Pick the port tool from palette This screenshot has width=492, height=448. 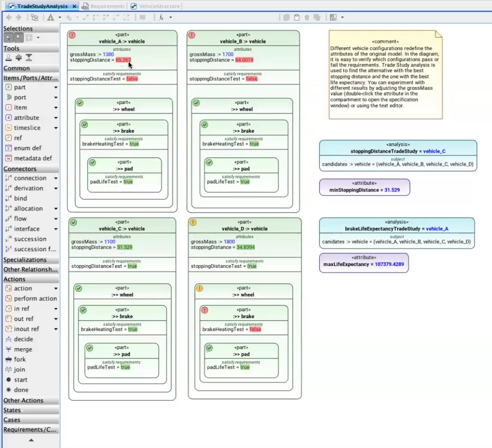20,97
